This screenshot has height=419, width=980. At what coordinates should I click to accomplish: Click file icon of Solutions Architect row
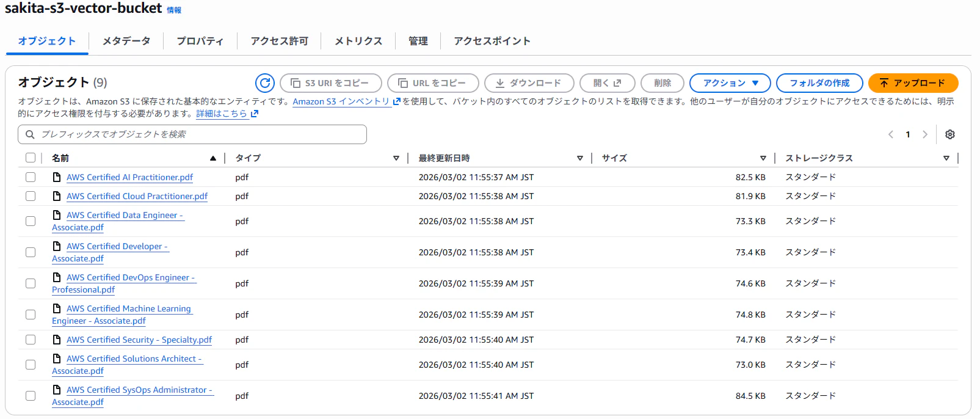point(57,359)
